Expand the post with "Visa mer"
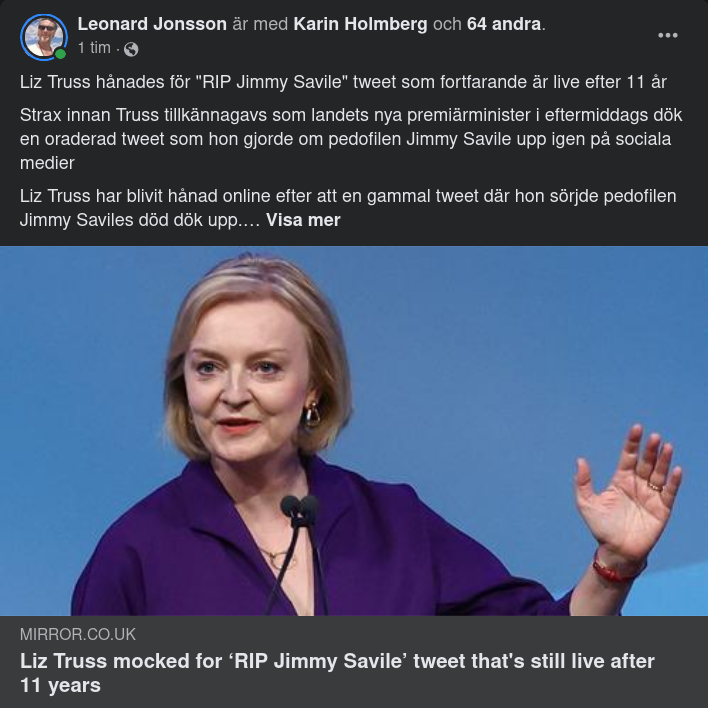Image resolution: width=708 pixels, height=708 pixels. (303, 220)
